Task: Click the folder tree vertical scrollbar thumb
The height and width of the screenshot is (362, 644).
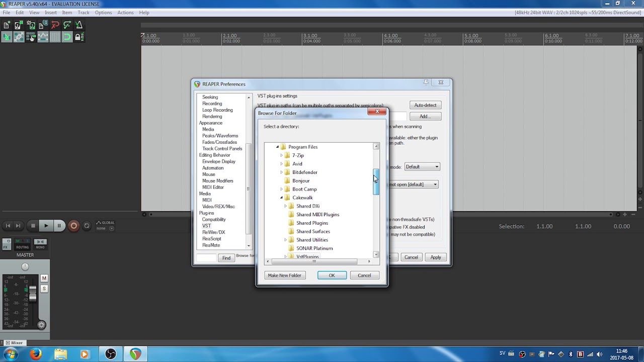Action: click(376, 182)
